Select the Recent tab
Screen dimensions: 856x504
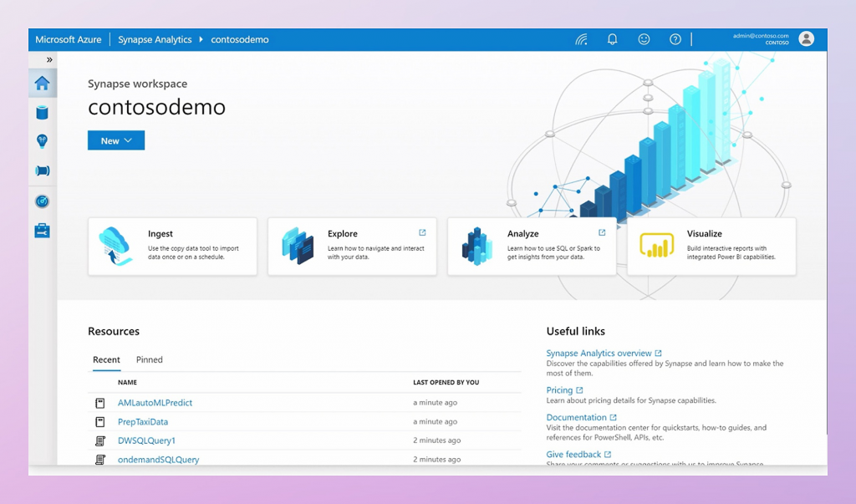tap(106, 359)
